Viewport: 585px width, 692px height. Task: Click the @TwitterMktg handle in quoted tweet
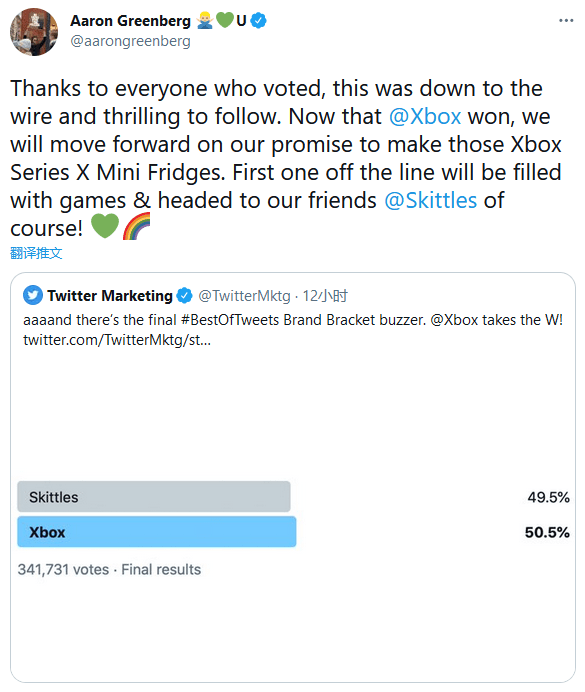244,296
